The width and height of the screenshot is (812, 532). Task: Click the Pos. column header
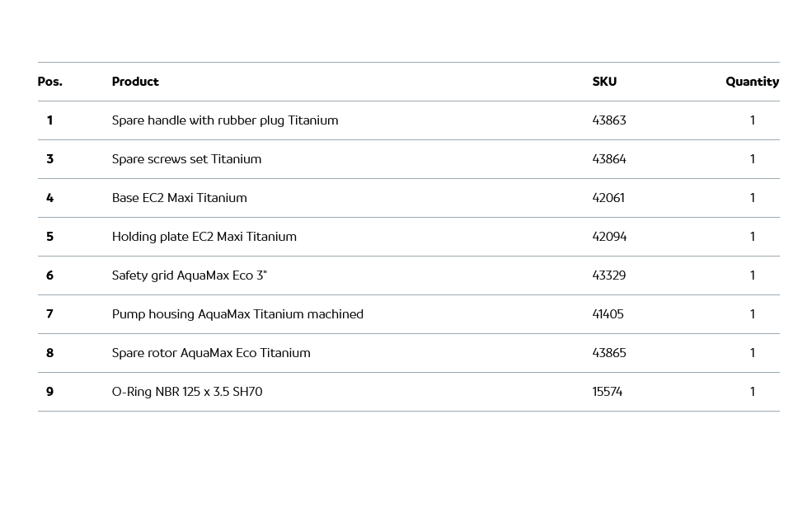click(x=49, y=82)
